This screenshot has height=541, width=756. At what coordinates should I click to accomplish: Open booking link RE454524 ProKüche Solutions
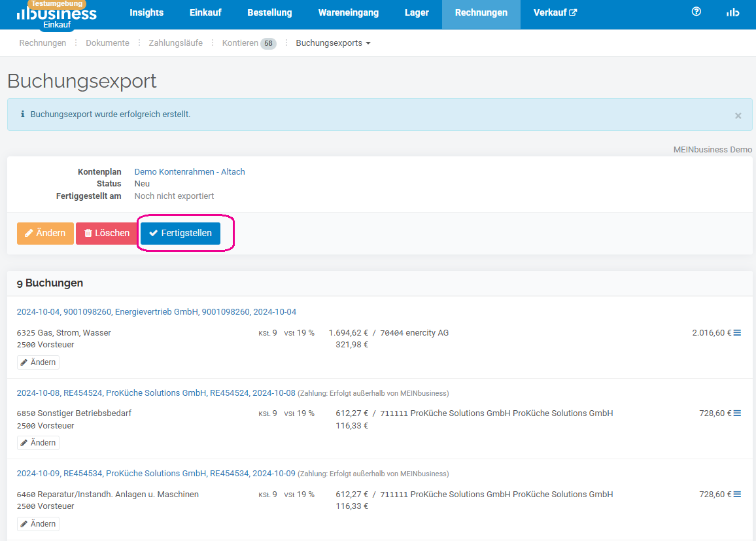[x=156, y=393]
